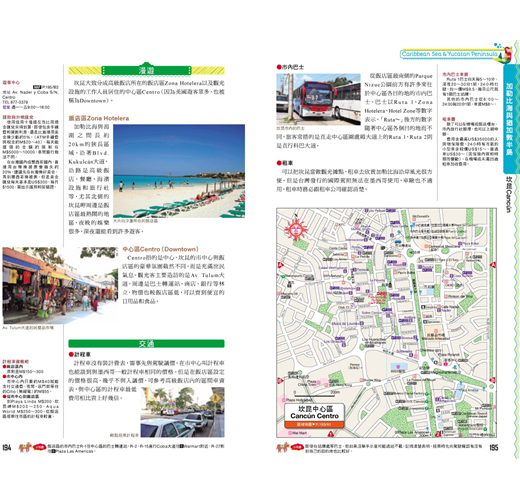Click page number 195

(494, 447)
